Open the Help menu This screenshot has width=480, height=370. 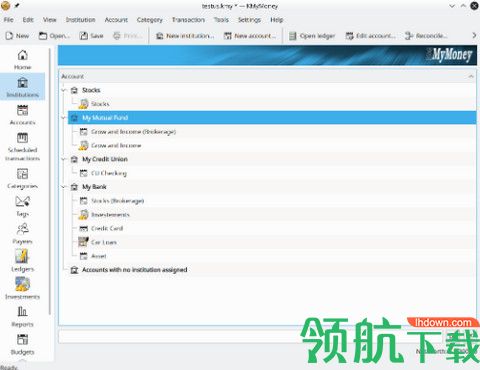coord(277,20)
